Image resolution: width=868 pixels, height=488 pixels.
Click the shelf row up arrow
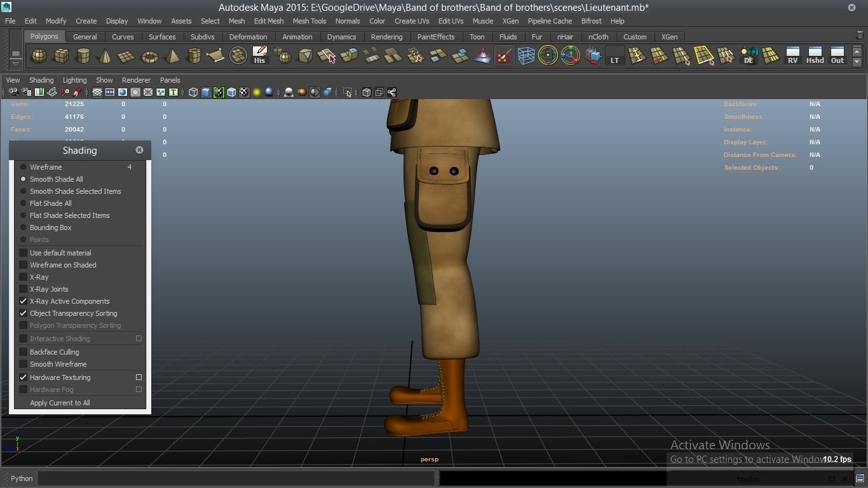tap(857, 51)
